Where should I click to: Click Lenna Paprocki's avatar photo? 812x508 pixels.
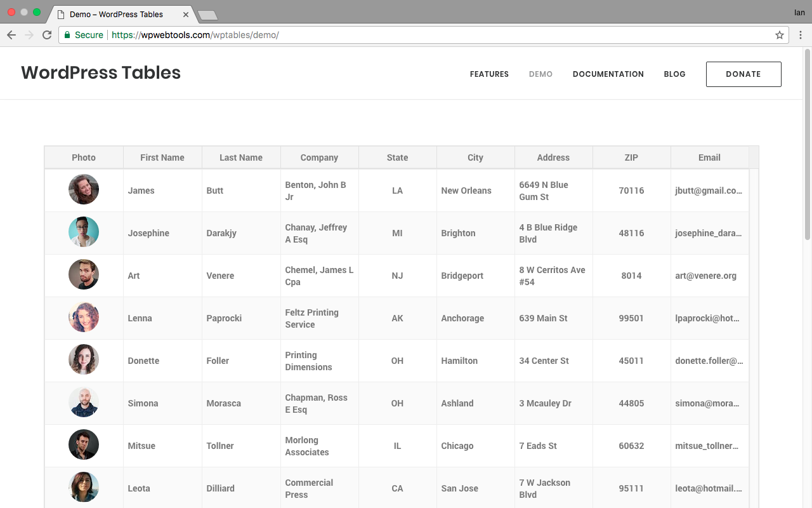point(84,317)
